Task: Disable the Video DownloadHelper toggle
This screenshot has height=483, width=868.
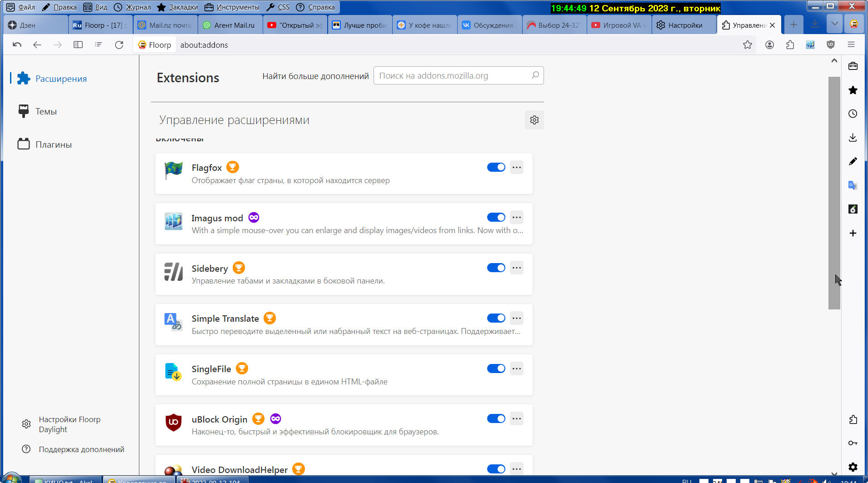Action: tap(496, 469)
